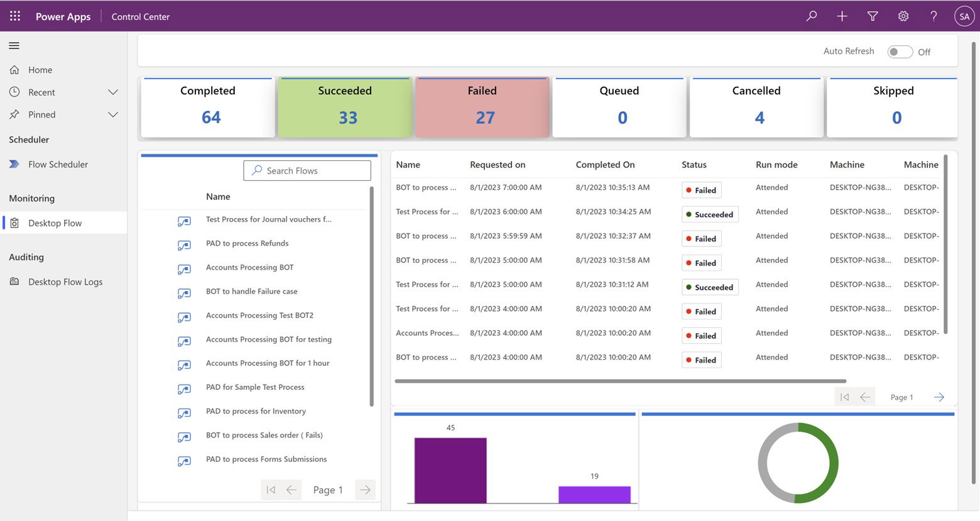Click in the Search Flows field
Image resolution: width=980 pixels, height=521 pixels.
[x=307, y=170]
